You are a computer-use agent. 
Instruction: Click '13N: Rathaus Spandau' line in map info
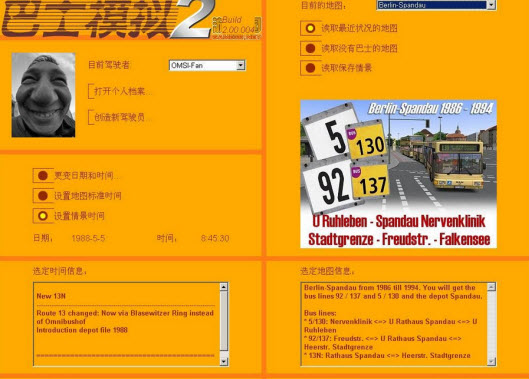point(387,355)
